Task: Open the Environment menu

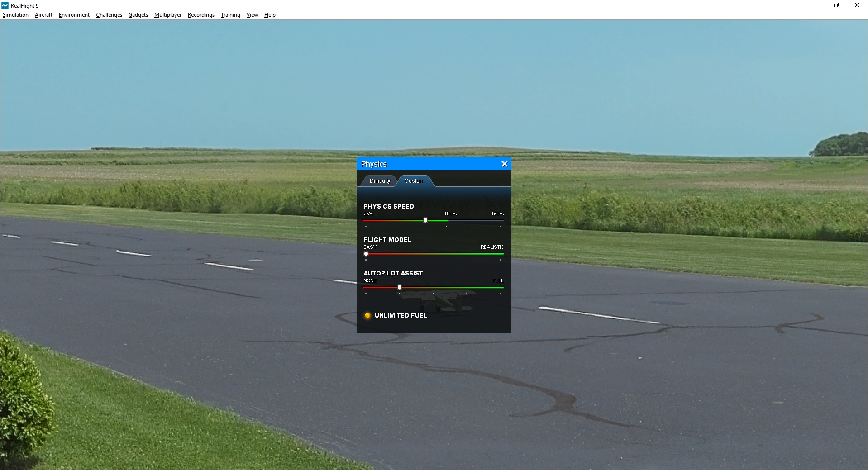Action: click(x=74, y=15)
